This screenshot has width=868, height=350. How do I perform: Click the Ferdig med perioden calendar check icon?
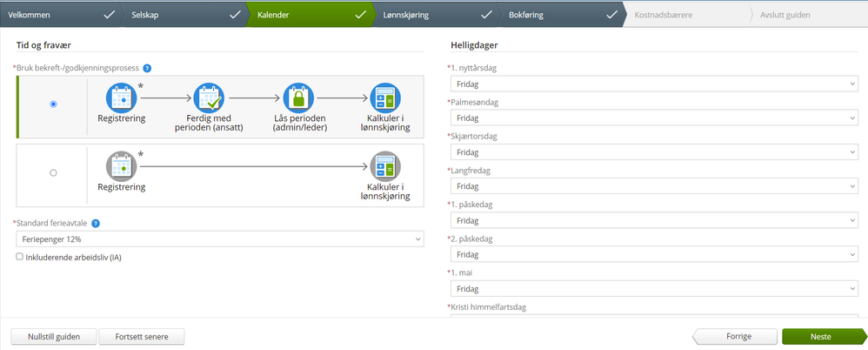210,98
